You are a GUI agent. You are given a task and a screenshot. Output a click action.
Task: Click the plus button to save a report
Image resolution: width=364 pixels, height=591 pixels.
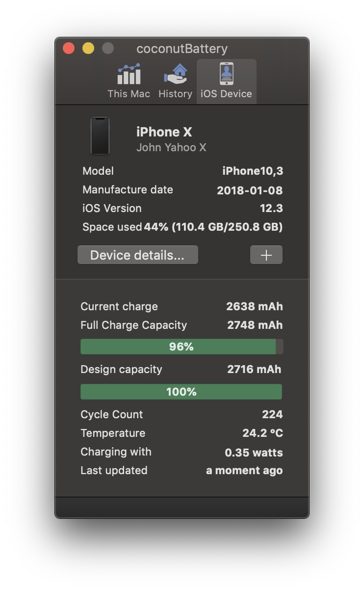266,255
